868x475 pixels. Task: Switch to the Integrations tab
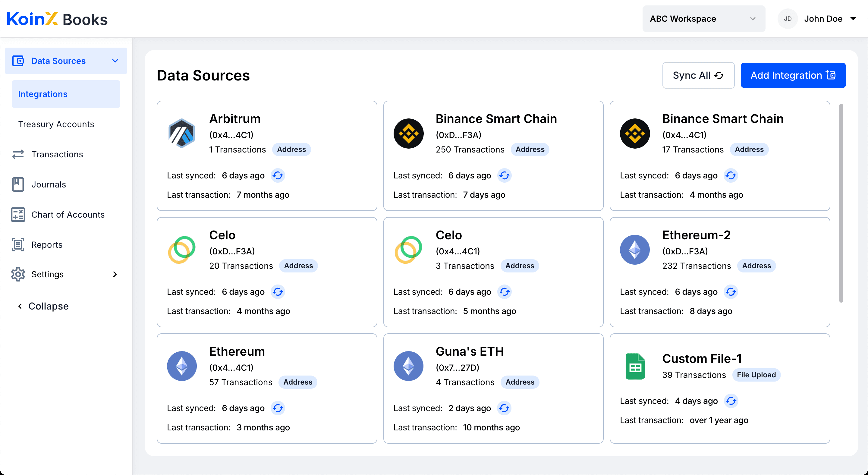point(42,94)
